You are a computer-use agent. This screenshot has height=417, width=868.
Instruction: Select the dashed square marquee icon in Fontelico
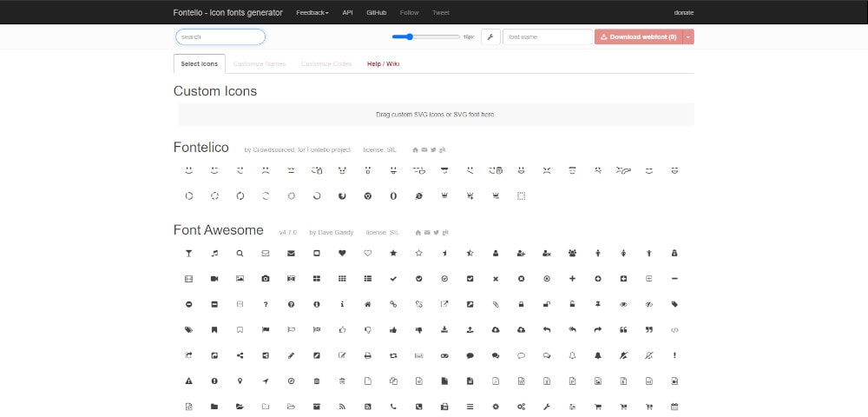521,196
